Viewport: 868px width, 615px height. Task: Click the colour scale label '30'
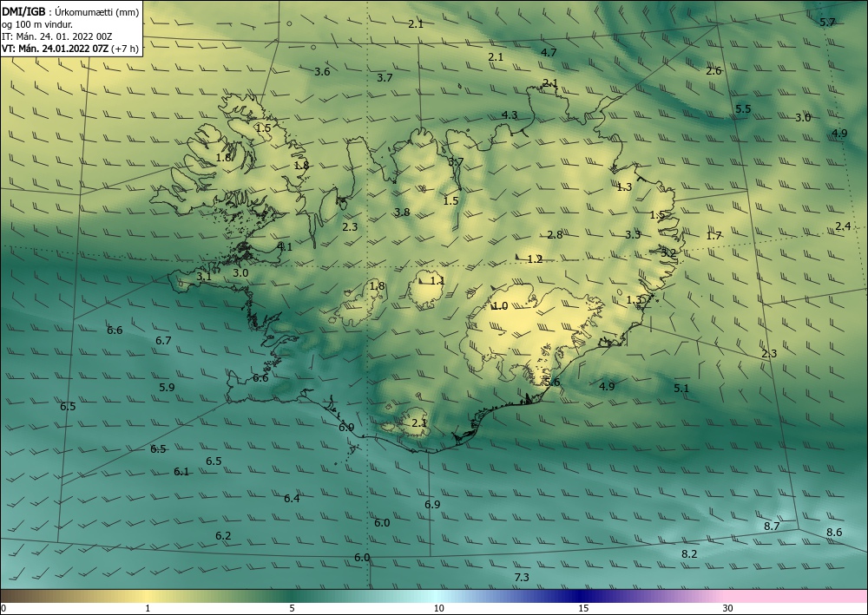click(728, 609)
